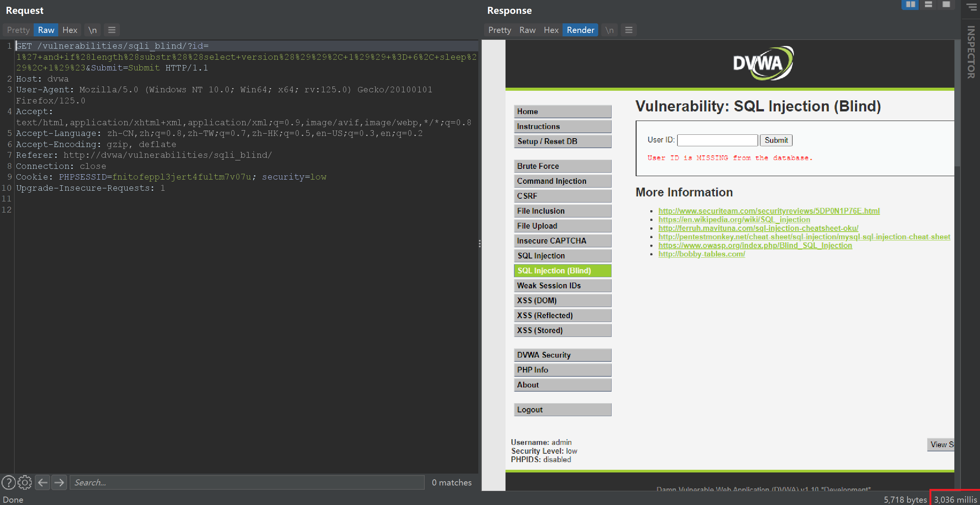Viewport: 980px width, 505px height.
Task: Click the forward arrow search navigation
Action: 59,482
